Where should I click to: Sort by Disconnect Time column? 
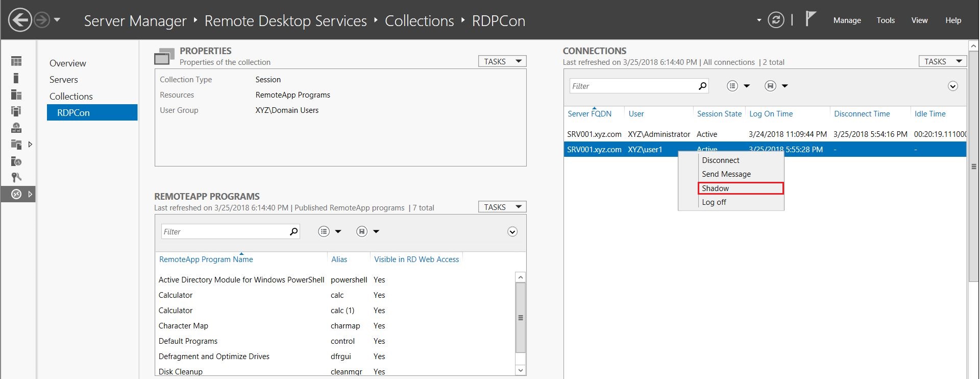pyautogui.click(x=862, y=114)
